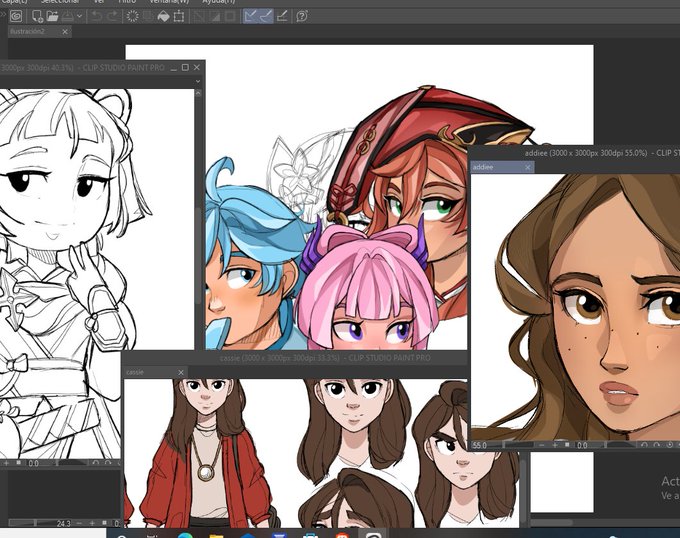Open Clip Studio launcher icon in toolbar

[16, 16]
